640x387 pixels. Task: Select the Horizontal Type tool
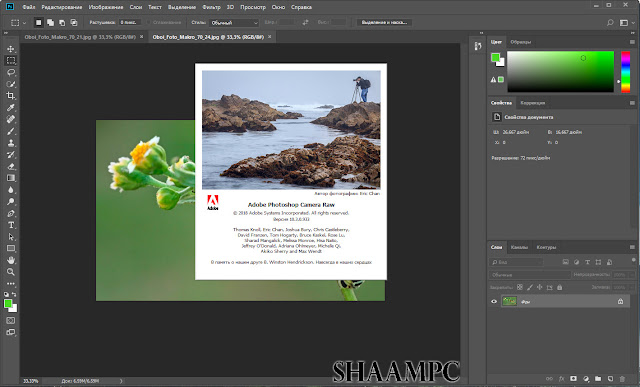pyautogui.click(x=11, y=225)
